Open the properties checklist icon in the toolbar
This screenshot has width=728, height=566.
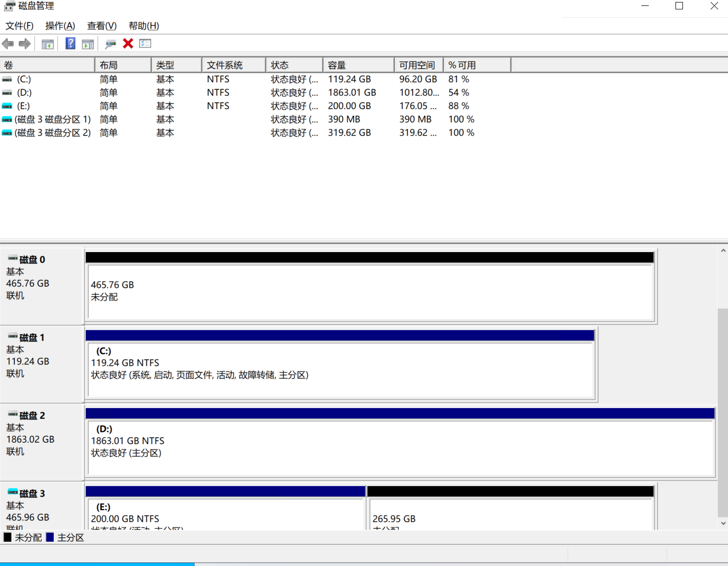point(145,44)
